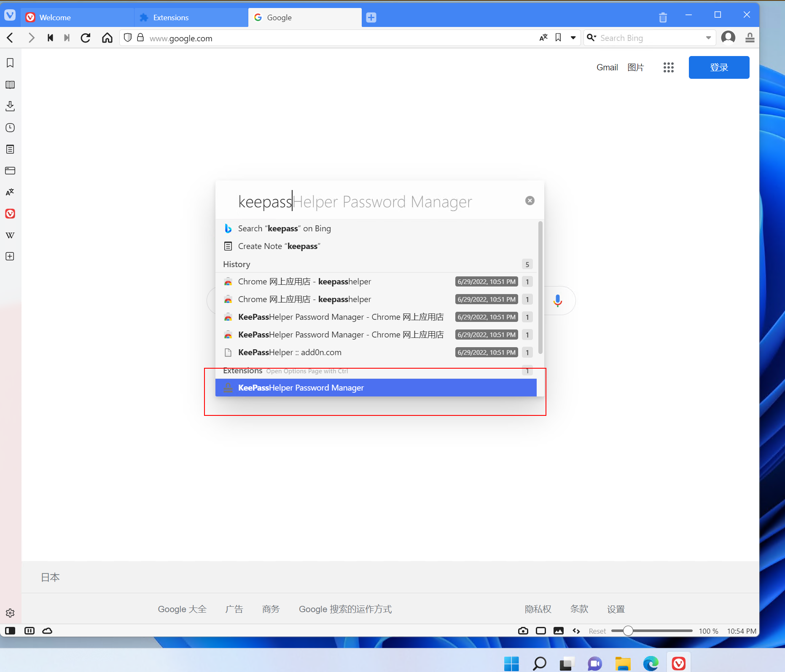Image resolution: width=785 pixels, height=672 pixels.
Task: Select the Google tab
Action: click(305, 17)
